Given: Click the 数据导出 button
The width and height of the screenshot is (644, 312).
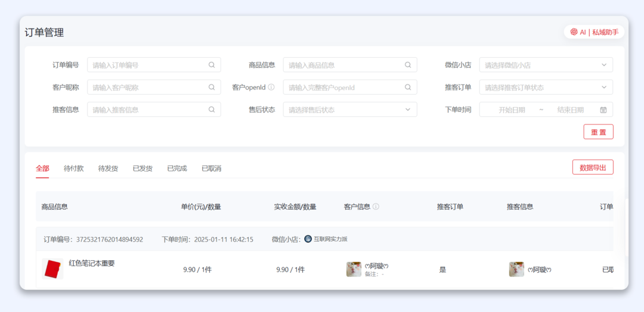Looking at the screenshot, I should pos(593,168).
